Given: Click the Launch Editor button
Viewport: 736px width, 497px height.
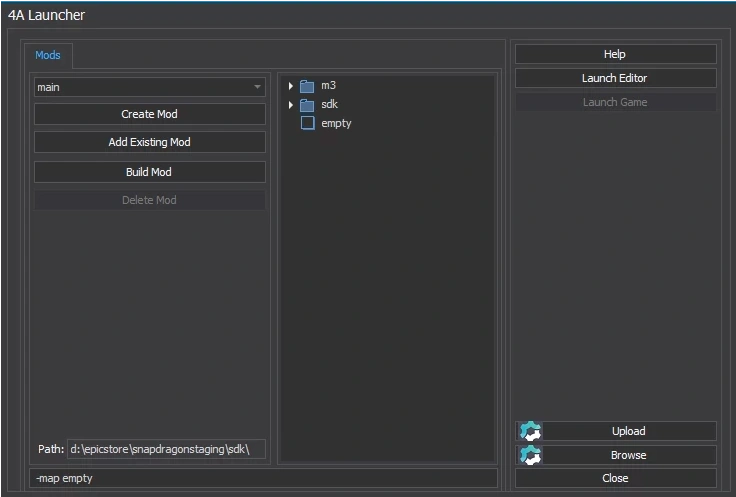Looking at the screenshot, I should coord(615,78).
